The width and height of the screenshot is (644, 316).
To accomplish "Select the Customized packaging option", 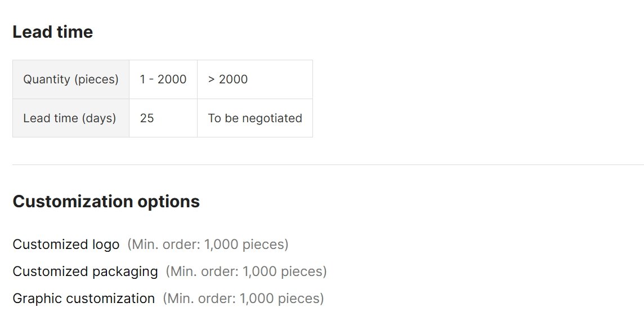I will click(85, 272).
